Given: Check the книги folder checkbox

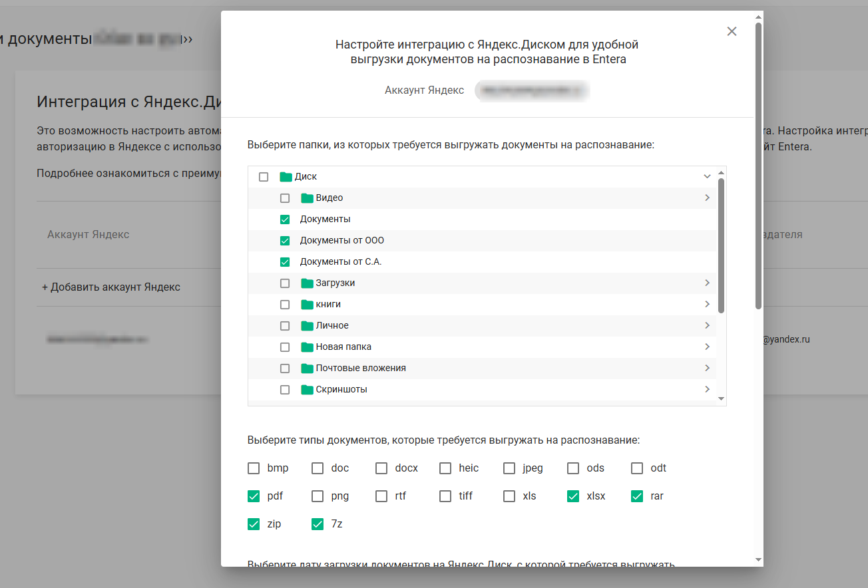Looking at the screenshot, I should coord(285,305).
